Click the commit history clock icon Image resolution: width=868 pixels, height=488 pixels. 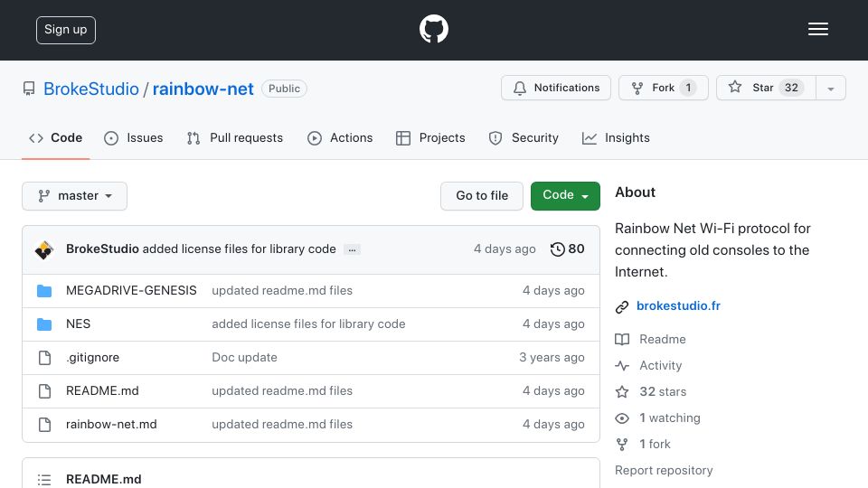pos(557,249)
